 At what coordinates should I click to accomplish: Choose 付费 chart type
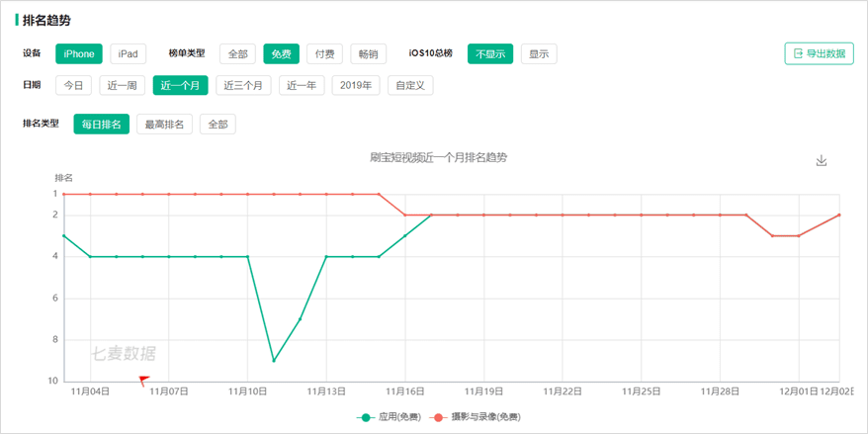point(325,53)
